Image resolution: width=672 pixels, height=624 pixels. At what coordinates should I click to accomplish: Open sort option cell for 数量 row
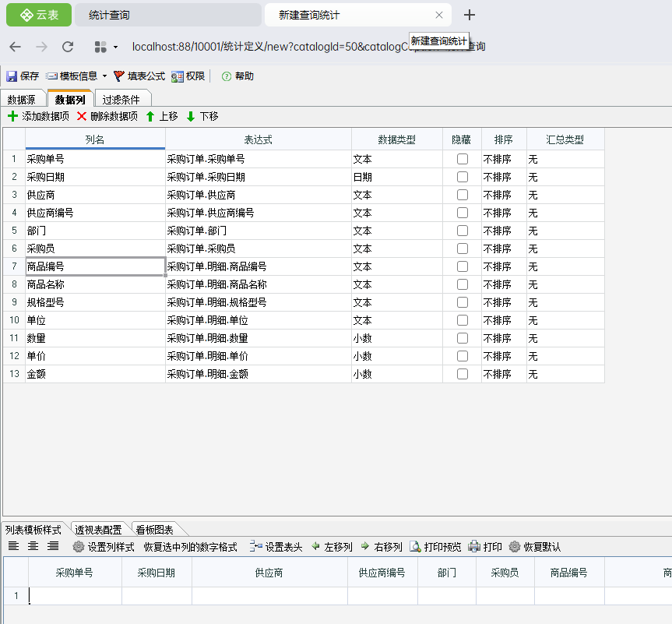point(503,338)
